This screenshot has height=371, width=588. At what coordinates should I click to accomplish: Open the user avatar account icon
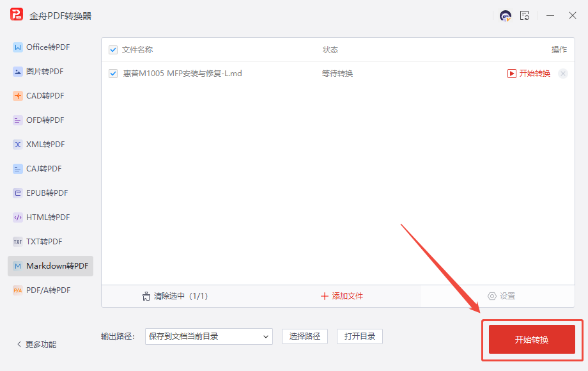[x=506, y=16]
